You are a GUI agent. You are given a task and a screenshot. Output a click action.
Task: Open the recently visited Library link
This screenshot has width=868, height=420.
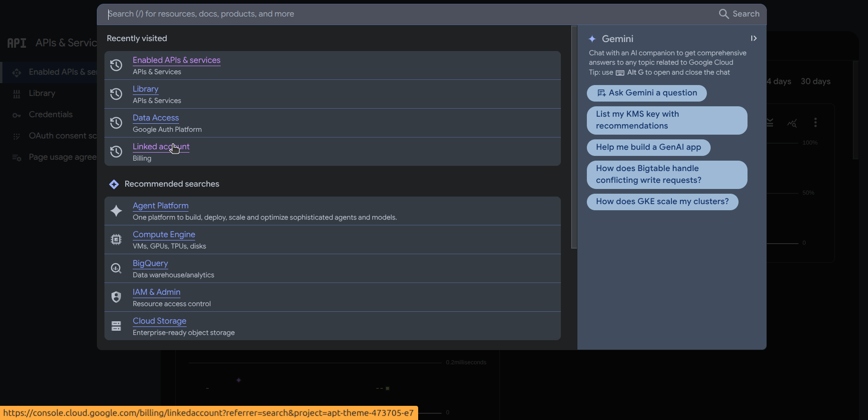146,89
